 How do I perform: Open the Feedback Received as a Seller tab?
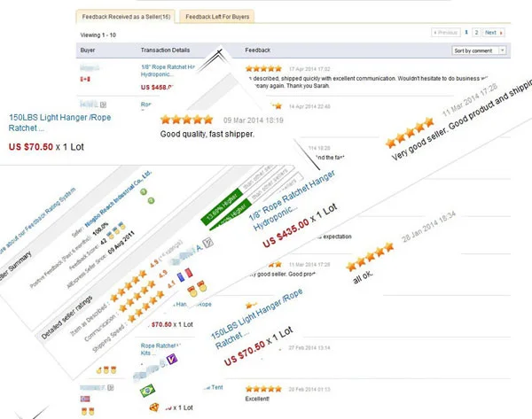[x=126, y=17]
